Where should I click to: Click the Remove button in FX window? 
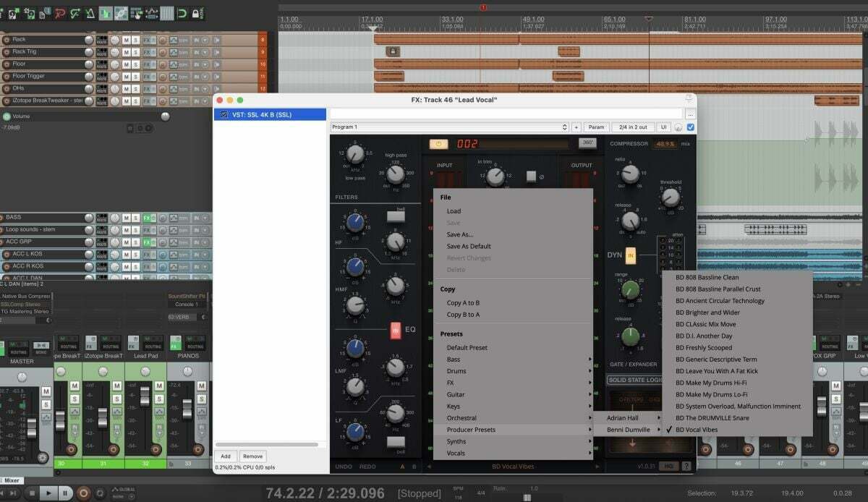[252, 456]
